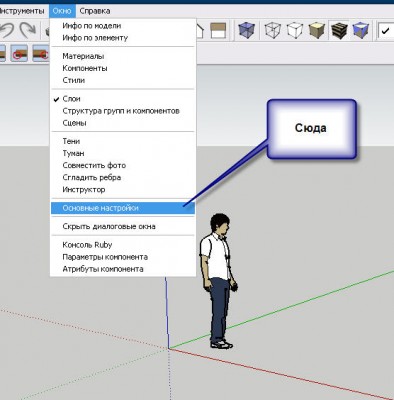The width and height of the screenshot is (394, 400).
Task: Enable X-Ray face style
Action: pyautogui.click(x=246, y=30)
